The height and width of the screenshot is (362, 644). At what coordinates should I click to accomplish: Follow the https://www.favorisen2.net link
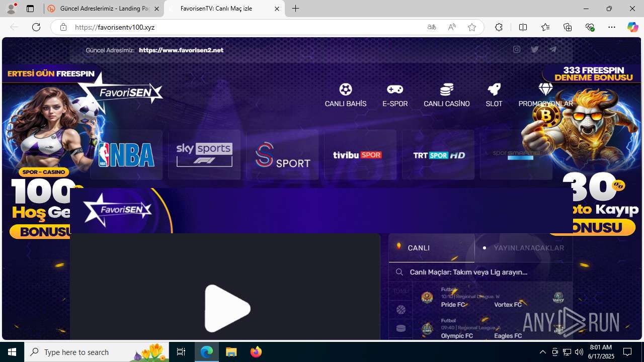(181, 50)
